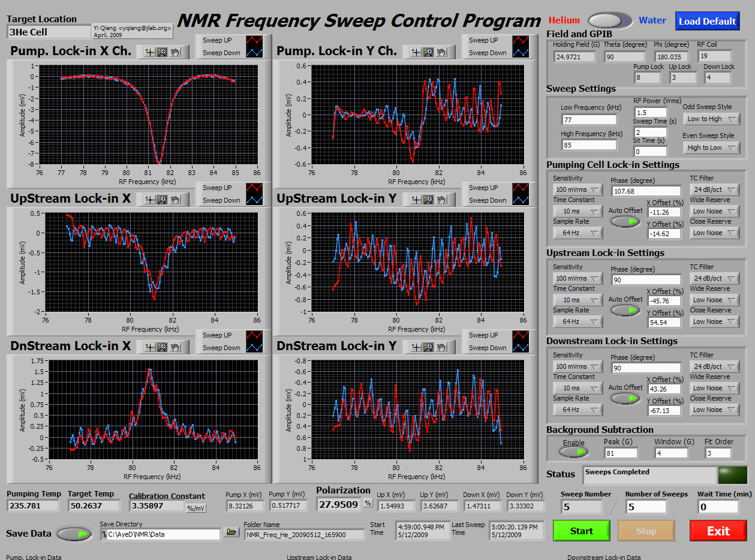This screenshot has width=755, height=560.
Task: Click the Load Default button
Action: click(x=707, y=21)
